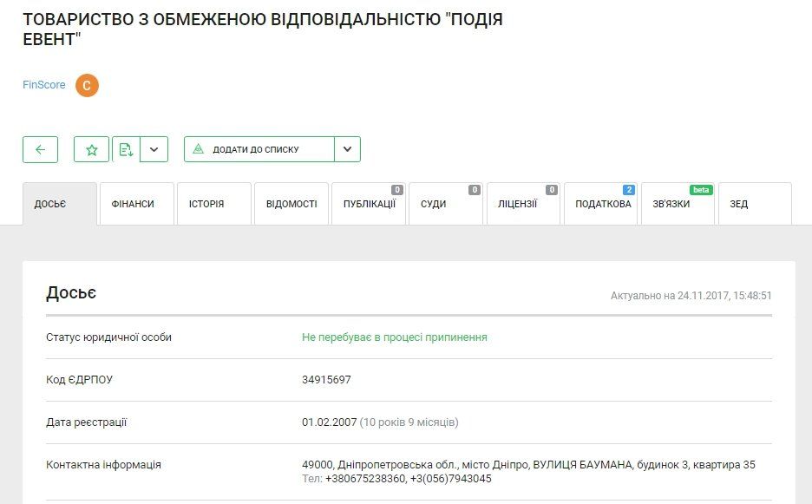Screen dimensions: 812x504
Task: Click the orange FinScore C badge
Action: (85, 85)
